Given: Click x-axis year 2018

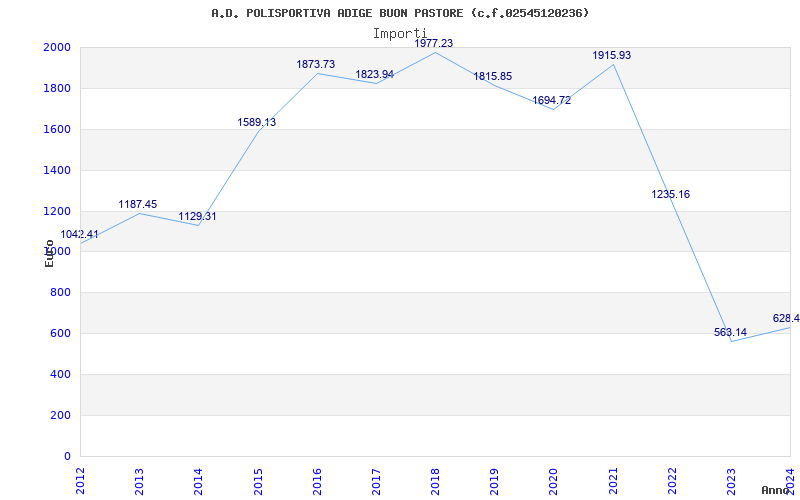Looking at the screenshot, I should 436,481.
